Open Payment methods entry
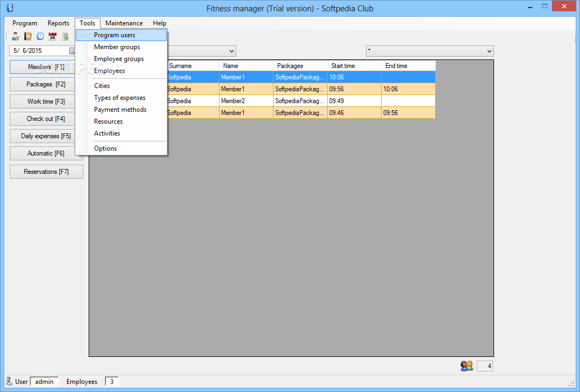This screenshot has width=580, height=392. [121, 110]
